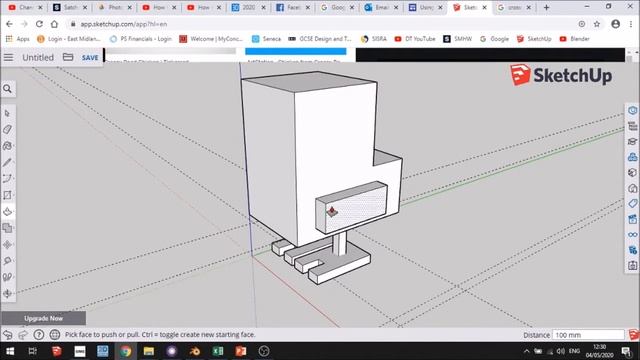Click the Distance measurement input field
Screen dimensions: 640x360
tap(588, 335)
